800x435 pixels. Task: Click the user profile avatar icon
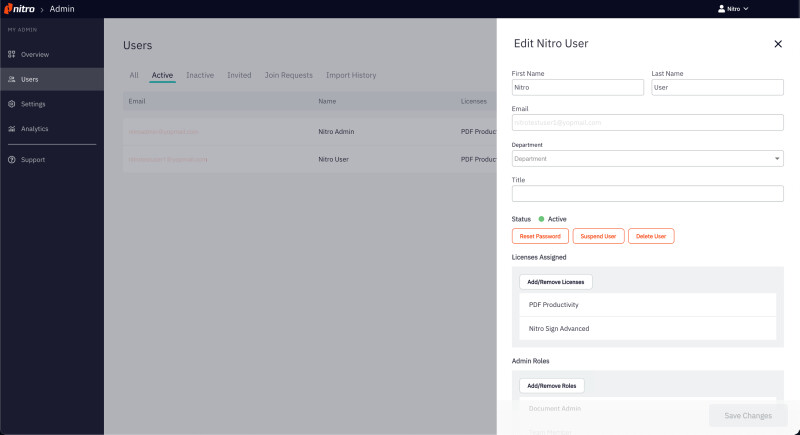click(722, 9)
